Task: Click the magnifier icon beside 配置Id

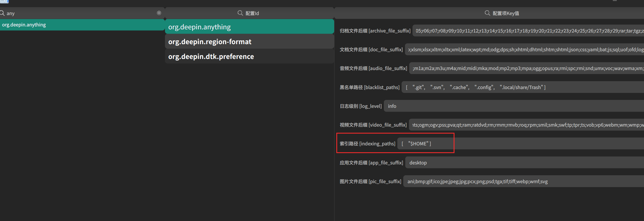Action: coord(240,13)
